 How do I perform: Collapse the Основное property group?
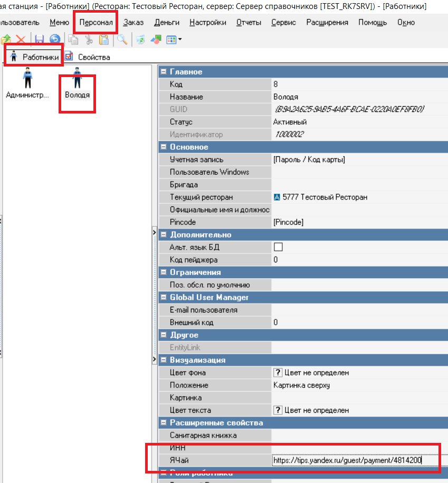click(x=163, y=147)
